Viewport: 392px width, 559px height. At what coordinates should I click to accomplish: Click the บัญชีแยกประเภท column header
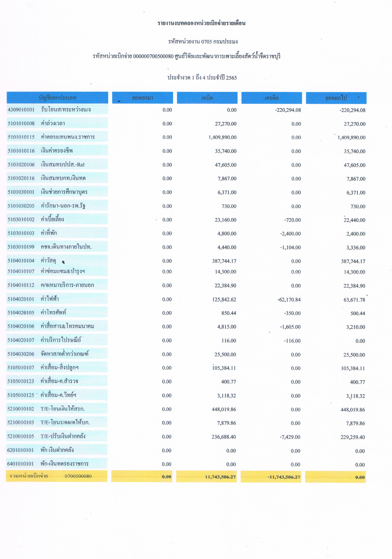[57, 98]
